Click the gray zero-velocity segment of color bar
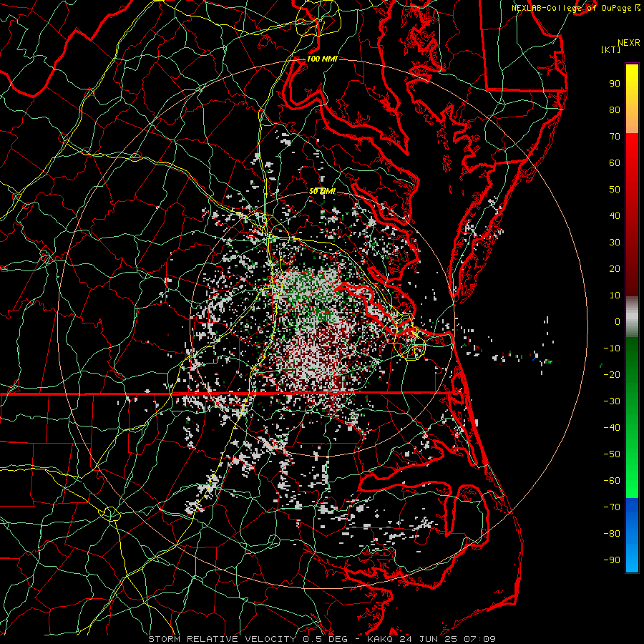This screenshot has height=644, width=644. (632, 317)
